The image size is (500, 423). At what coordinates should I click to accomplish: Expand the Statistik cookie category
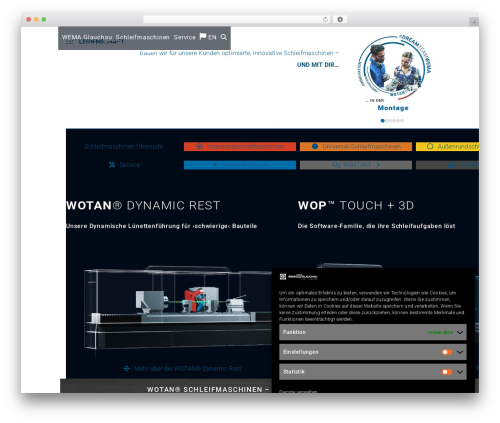(460, 372)
